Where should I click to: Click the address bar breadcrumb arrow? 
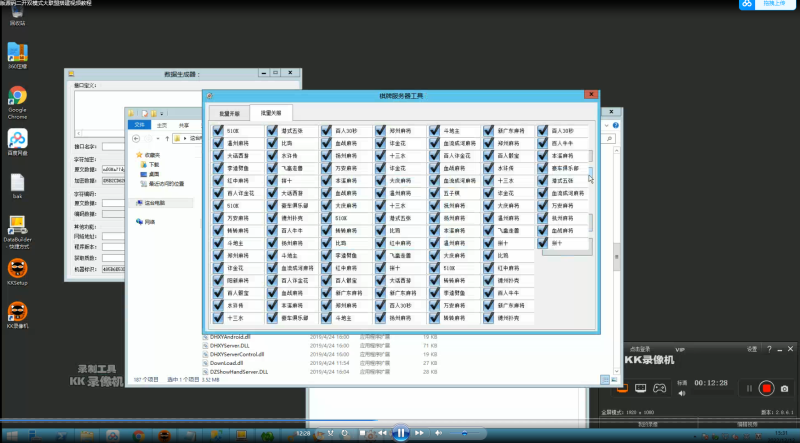point(185,138)
